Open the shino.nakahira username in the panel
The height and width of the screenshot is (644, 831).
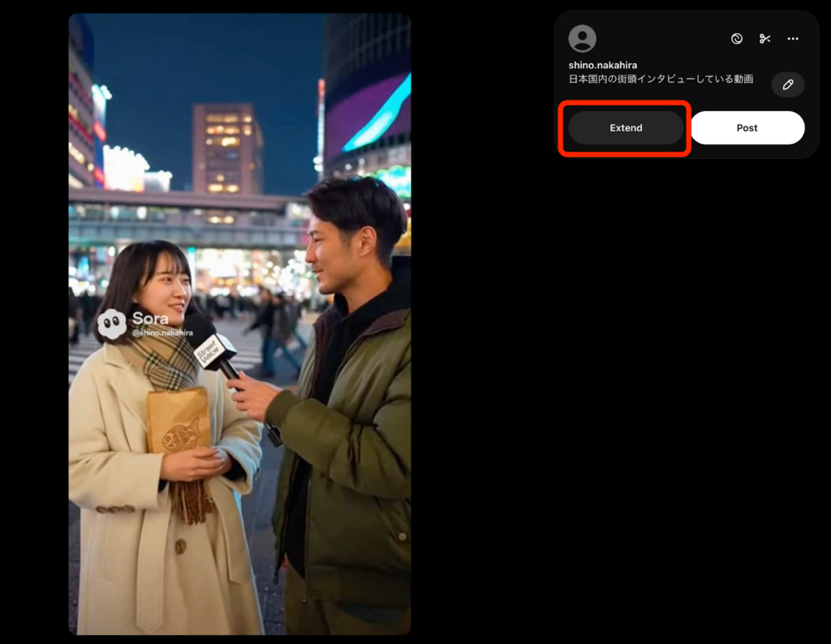pyautogui.click(x=602, y=65)
